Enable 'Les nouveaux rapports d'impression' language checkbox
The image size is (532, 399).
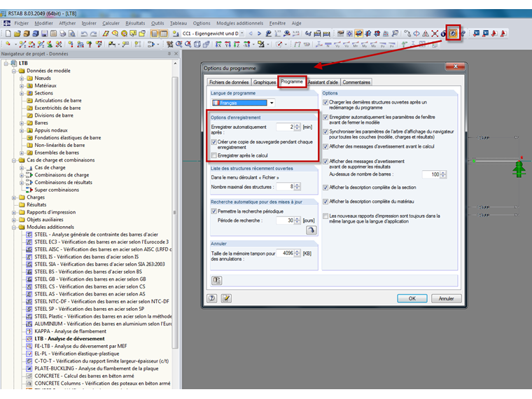325,216
